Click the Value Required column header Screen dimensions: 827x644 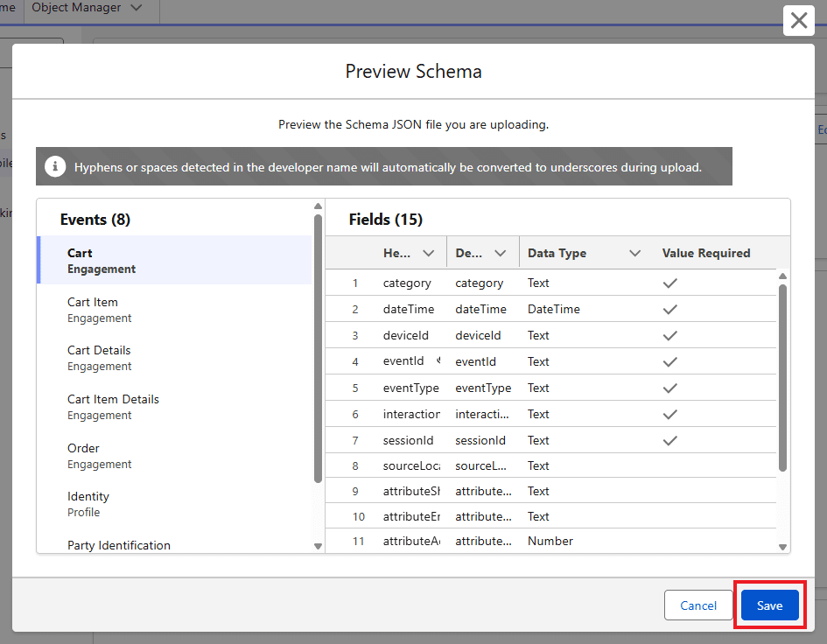[x=705, y=253]
